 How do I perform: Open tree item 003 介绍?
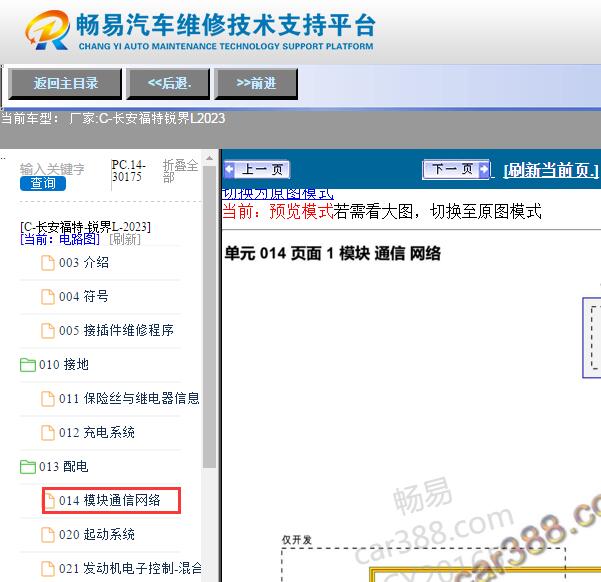pyautogui.click(x=84, y=263)
